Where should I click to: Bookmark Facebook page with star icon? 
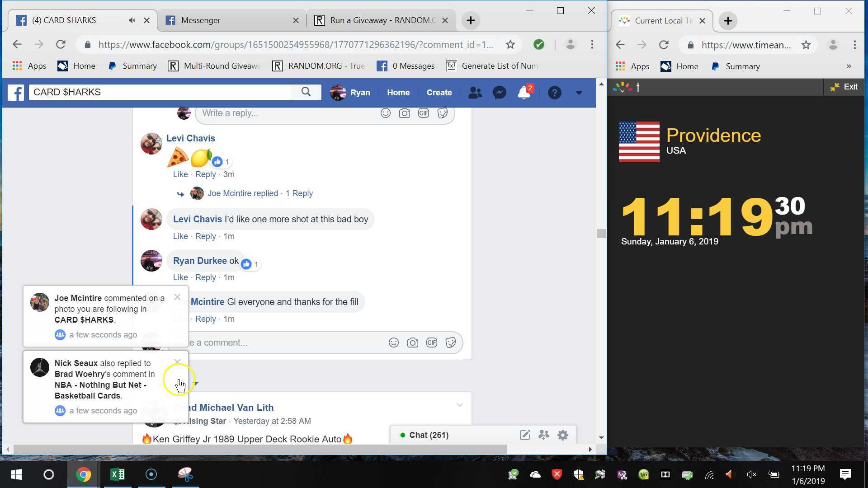coord(510,44)
